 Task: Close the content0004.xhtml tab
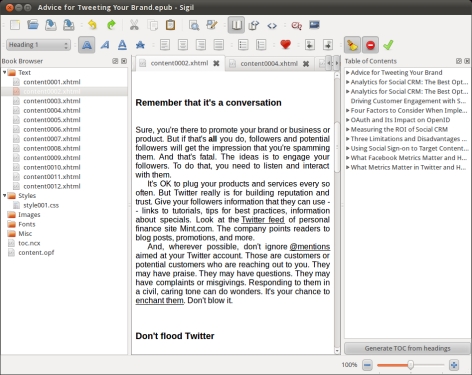(x=306, y=64)
